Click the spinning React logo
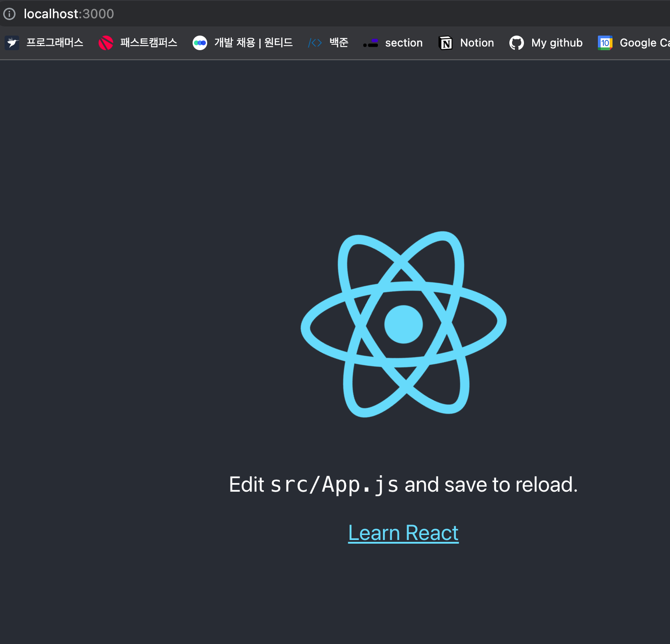 pos(403,324)
